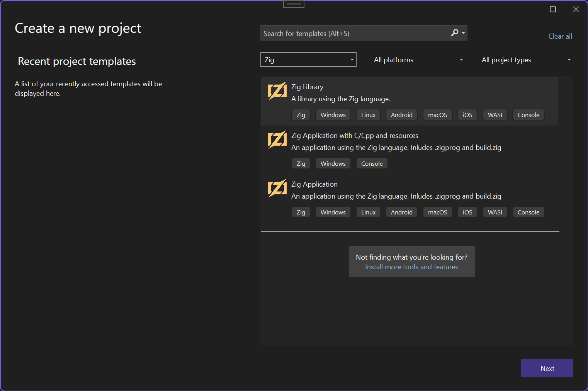Click the Zig logo beside C/Cpp application template
Viewport: 588px width, 391px height.
coord(277,139)
